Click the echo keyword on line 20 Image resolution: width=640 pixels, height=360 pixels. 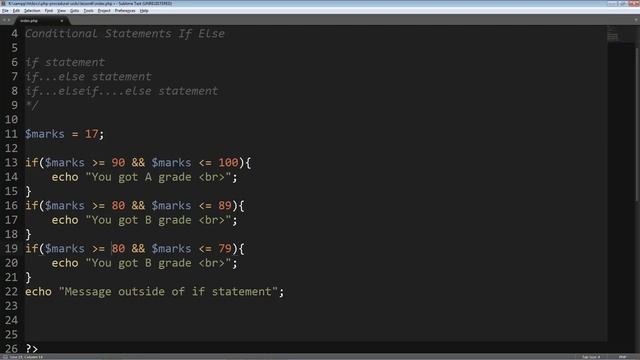[65, 263]
